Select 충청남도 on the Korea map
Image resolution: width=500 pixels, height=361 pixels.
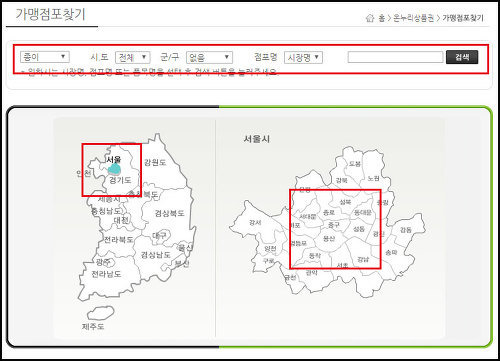(x=107, y=211)
